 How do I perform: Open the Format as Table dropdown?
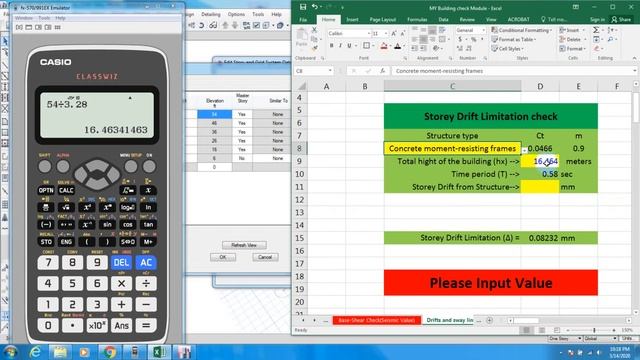[514, 39]
